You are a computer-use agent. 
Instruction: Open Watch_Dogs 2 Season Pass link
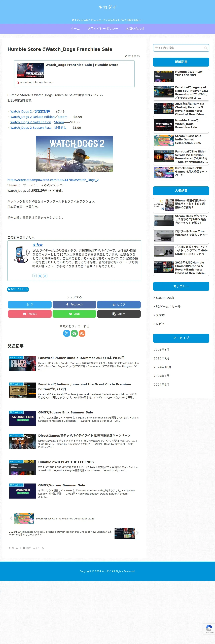click(x=31, y=128)
